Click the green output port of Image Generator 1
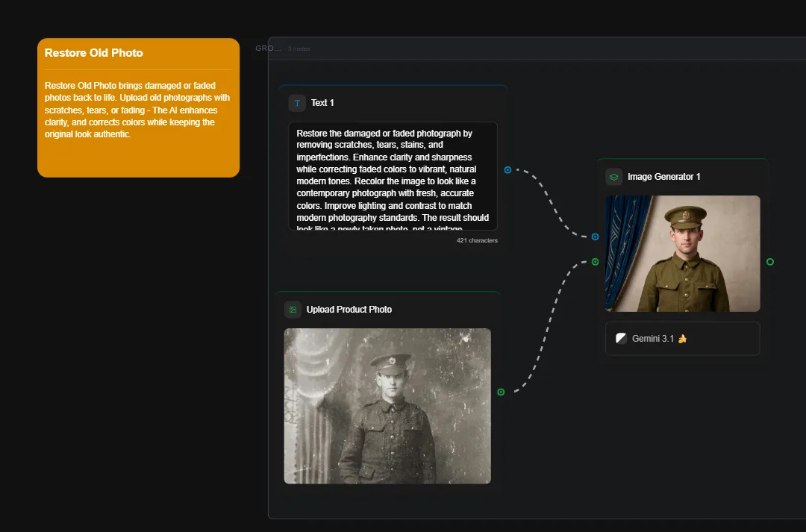Image resolution: width=806 pixels, height=532 pixels. [770, 262]
